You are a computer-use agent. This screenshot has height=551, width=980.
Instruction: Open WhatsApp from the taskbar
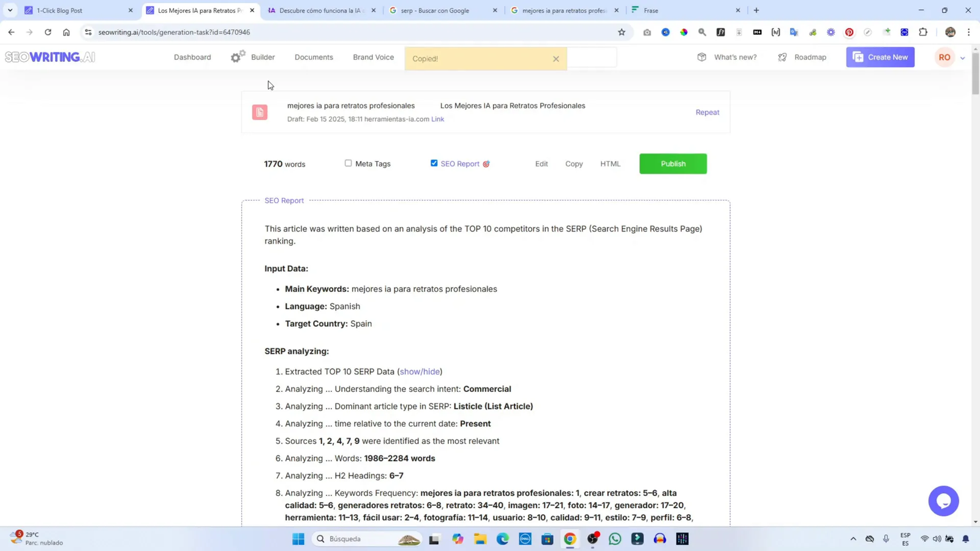click(614, 539)
